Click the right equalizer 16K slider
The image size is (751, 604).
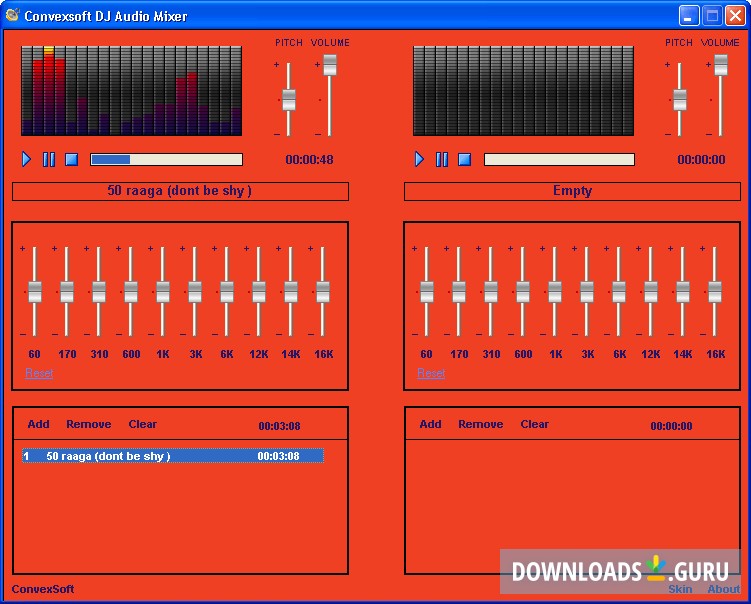(x=715, y=292)
